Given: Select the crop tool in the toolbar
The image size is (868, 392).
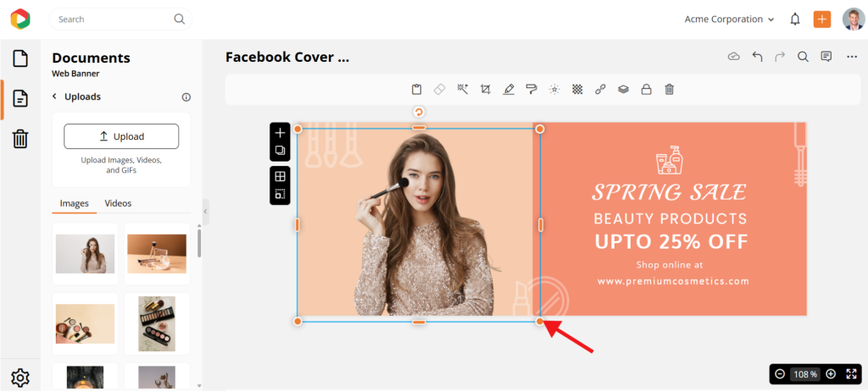Looking at the screenshot, I should 486,89.
